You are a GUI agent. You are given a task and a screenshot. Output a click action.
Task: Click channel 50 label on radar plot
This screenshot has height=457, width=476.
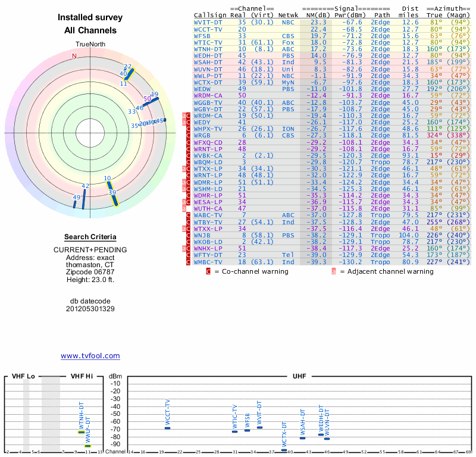coord(147,99)
